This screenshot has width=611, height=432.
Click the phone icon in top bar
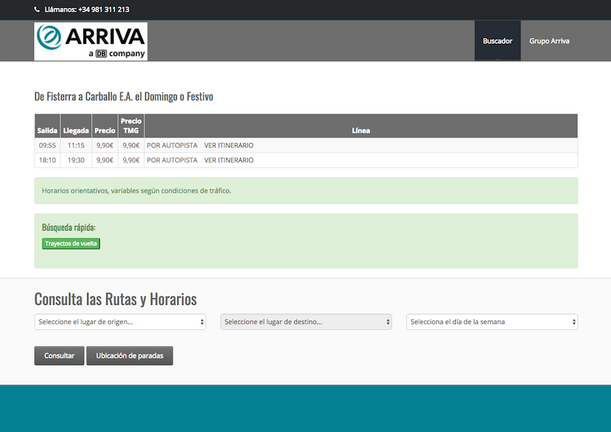(37, 9)
